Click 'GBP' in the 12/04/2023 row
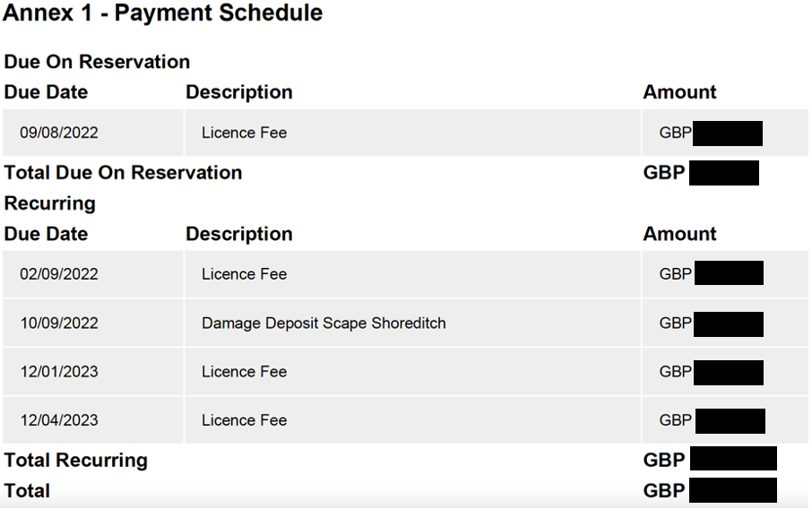812x509 pixels. [x=675, y=420]
